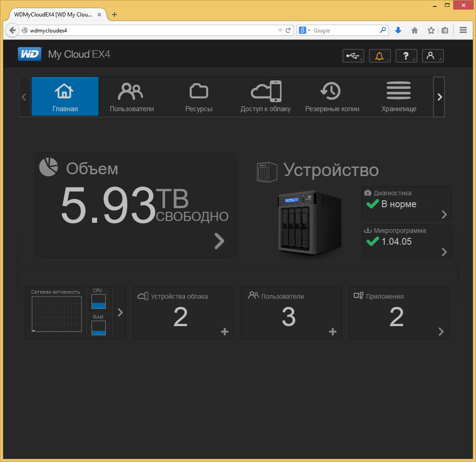The width and height of the screenshot is (476, 462).
Task: Open the user account profile icon
Action: [433, 56]
